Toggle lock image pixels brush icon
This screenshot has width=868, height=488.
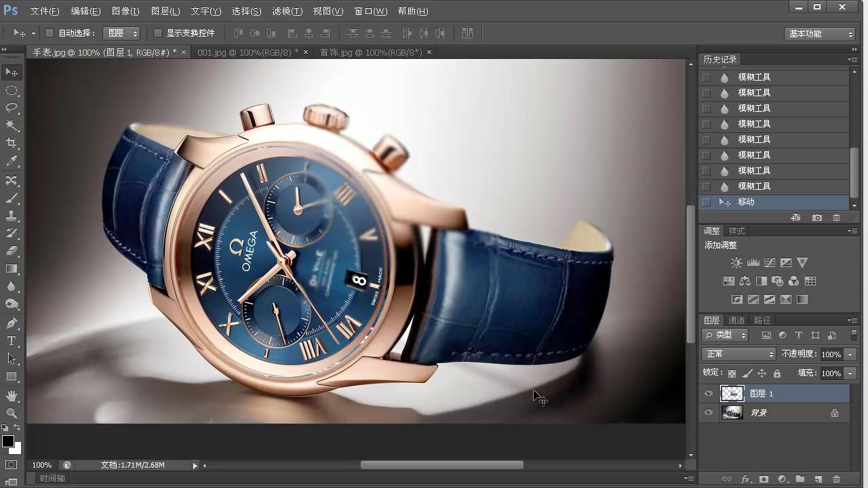(x=747, y=373)
